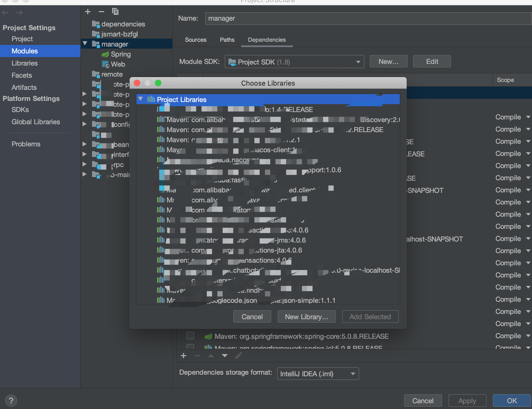Screen dimensions: 532x409
Task: Click the navigate forward arrow icon
Action: point(19,13)
